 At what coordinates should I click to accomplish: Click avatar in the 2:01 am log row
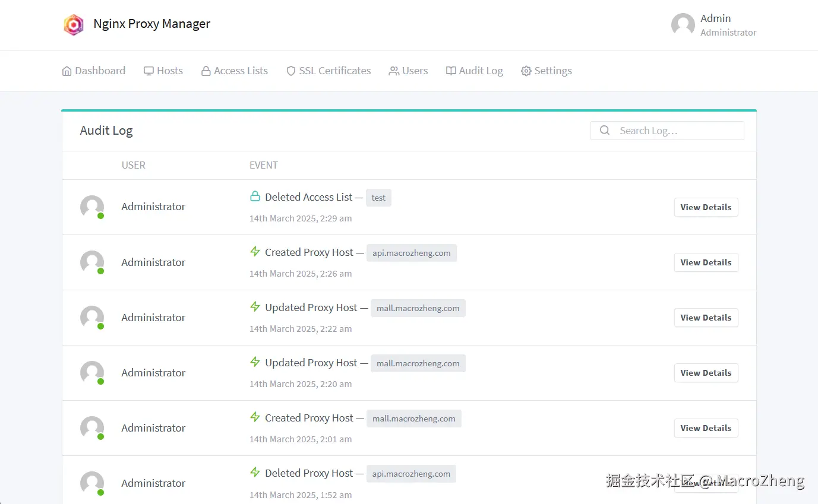coord(92,428)
